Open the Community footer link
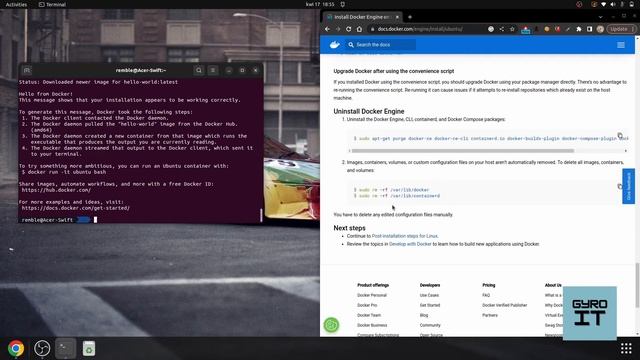This screenshot has height=360, width=640. tap(430, 325)
